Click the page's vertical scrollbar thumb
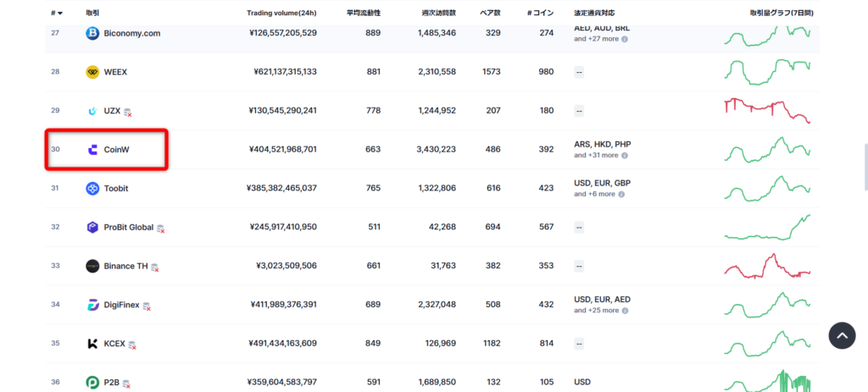Image resolution: width=868 pixels, height=392 pixels. point(865,168)
